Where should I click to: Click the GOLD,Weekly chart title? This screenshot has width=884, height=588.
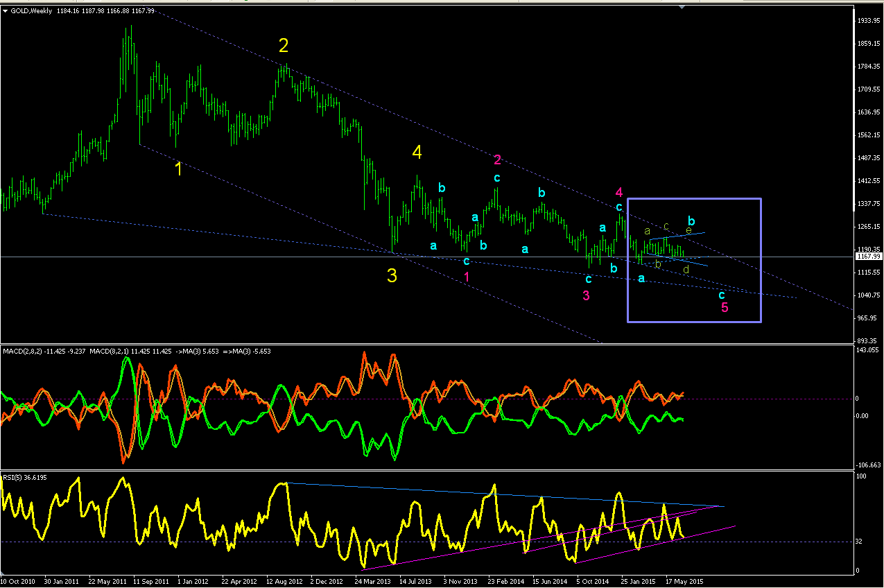[x=31, y=11]
